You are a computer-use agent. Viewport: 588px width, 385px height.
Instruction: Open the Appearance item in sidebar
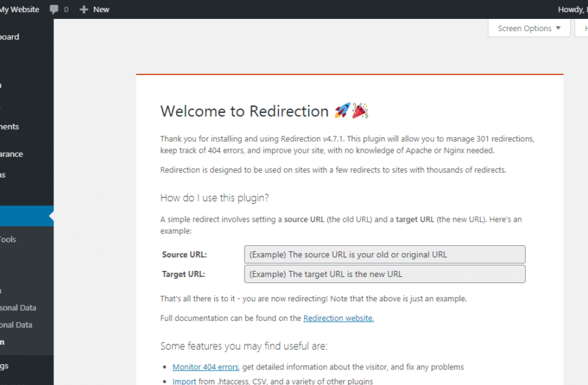point(11,154)
